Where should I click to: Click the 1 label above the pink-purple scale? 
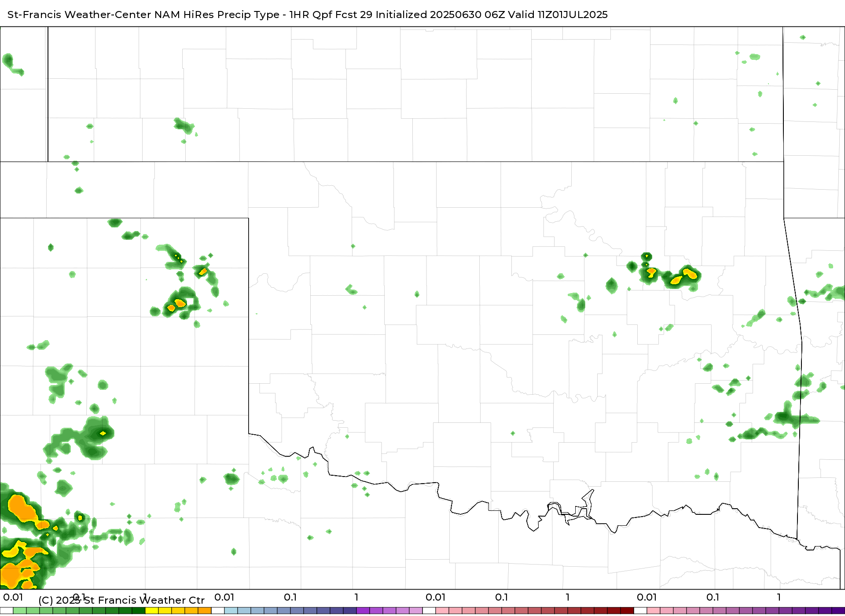(x=779, y=597)
